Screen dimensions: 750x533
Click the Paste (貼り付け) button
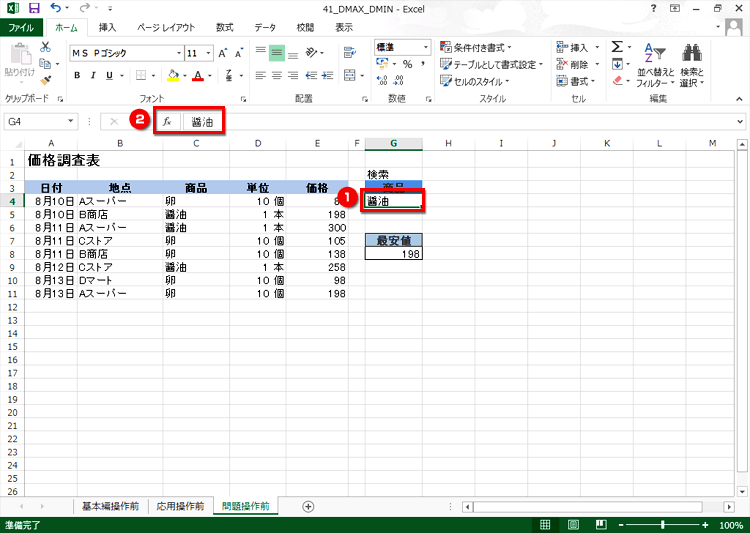(20, 61)
